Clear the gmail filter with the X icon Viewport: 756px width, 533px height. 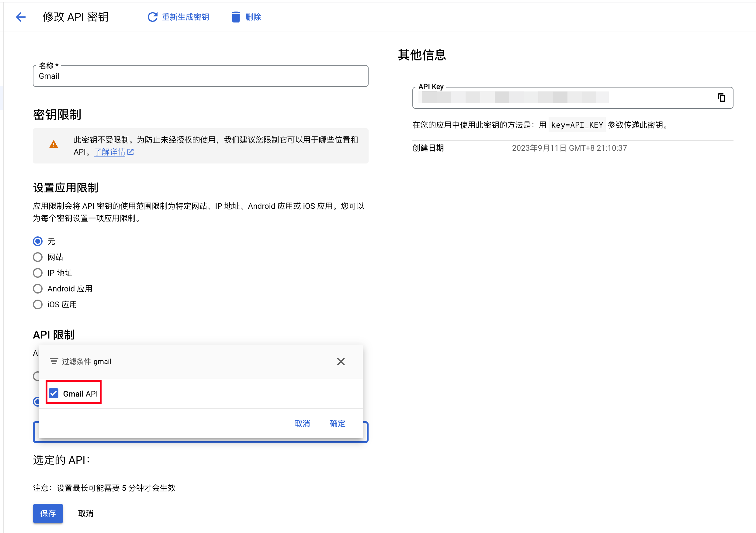341,362
